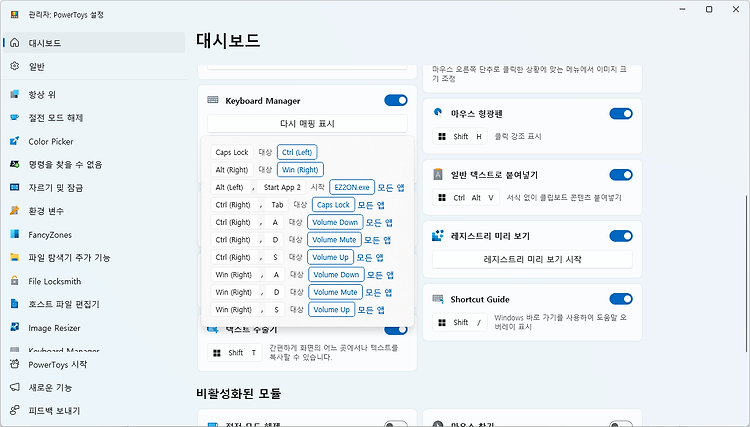Open 파일 탐색기 추가 기능 folder icon
The image size is (750, 427).
tap(15, 258)
